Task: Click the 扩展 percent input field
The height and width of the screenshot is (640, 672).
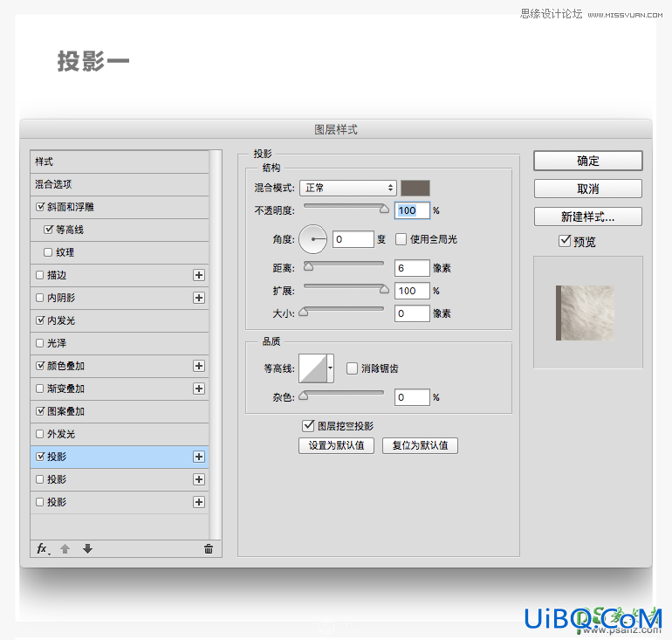Action: pyautogui.click(x=412, y=291)
